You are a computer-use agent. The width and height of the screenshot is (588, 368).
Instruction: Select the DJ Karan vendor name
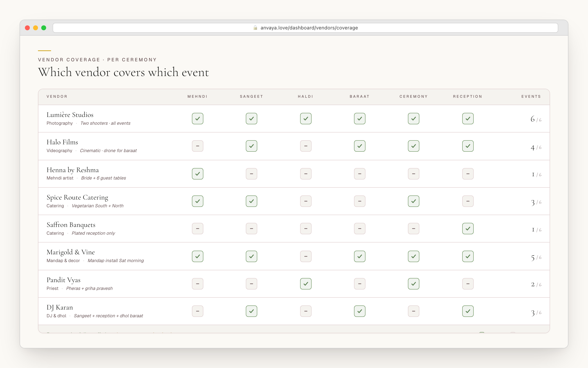click(x=60, y=307)
